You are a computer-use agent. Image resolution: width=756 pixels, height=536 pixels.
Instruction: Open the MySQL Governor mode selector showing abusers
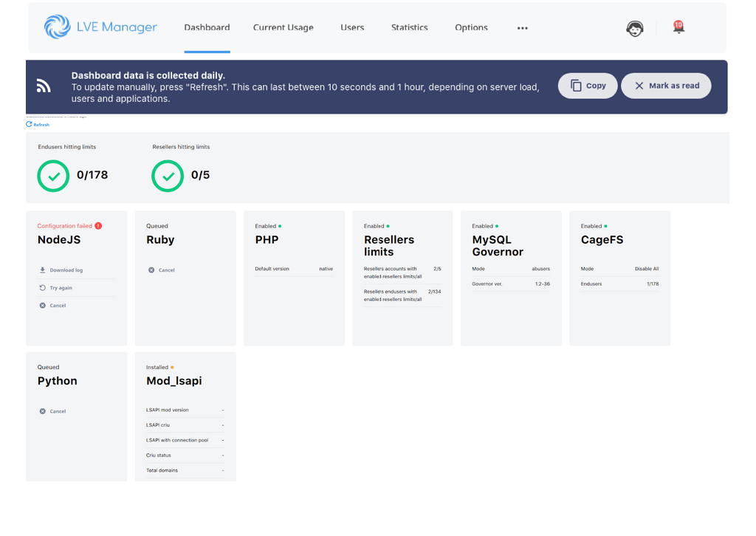541,269
